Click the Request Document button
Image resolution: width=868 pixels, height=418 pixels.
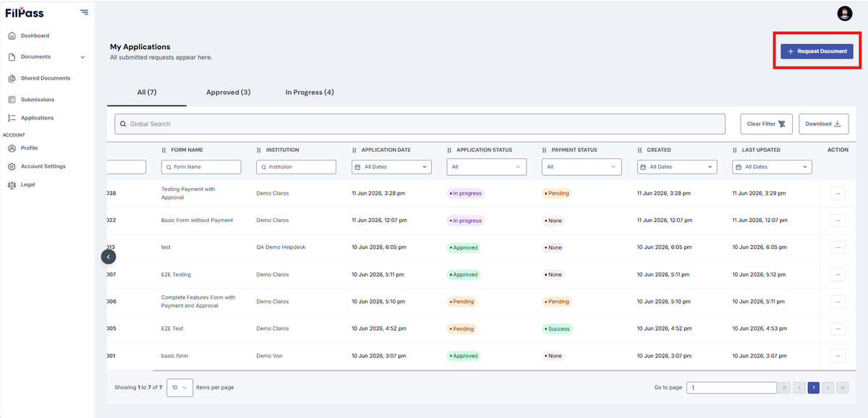[x=817, y=51]
